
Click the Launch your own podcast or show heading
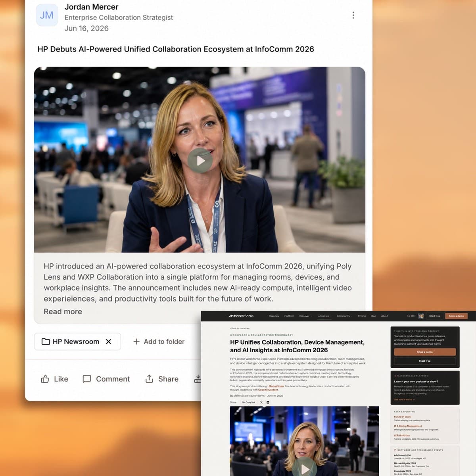pos(416,382)
